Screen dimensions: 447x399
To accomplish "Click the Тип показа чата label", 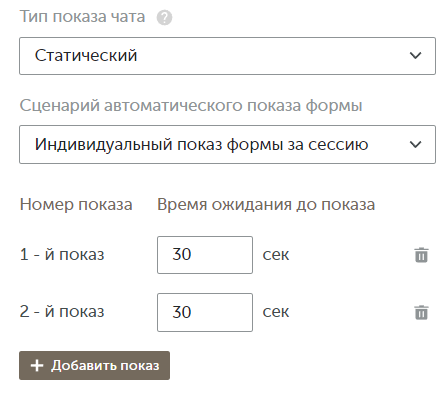I will click(82, 16).
